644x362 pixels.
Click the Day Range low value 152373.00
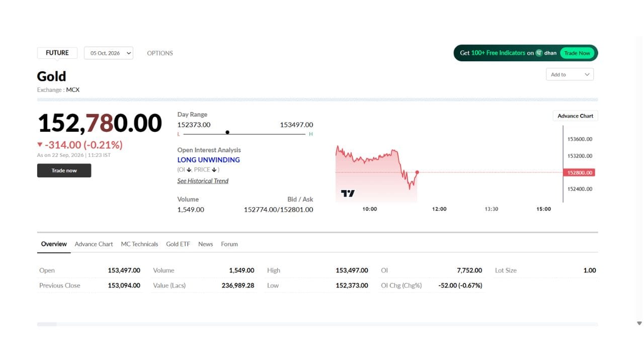pyautogui.click(x=194, y=125)
